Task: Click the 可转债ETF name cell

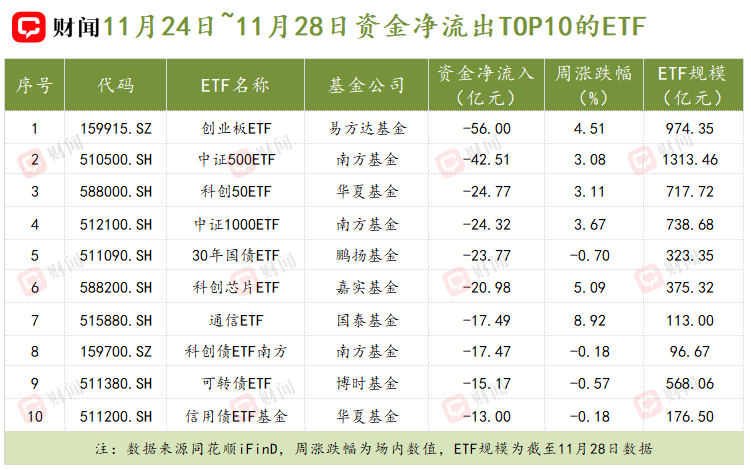Action: (x=236, y=383)
